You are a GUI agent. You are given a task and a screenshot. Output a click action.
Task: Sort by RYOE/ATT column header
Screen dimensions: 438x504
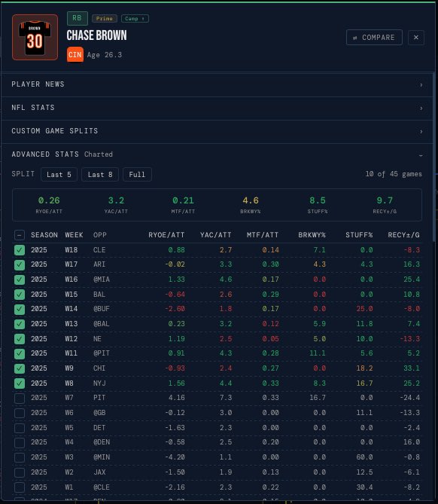(x=166, y=235)
